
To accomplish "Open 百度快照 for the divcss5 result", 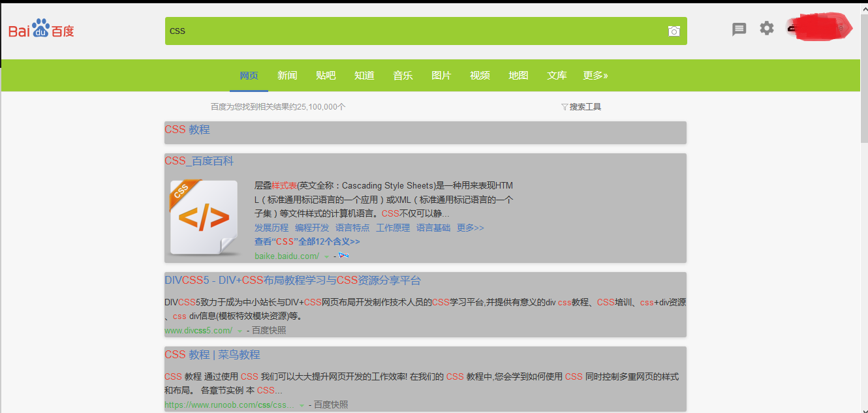I will 269,331.
